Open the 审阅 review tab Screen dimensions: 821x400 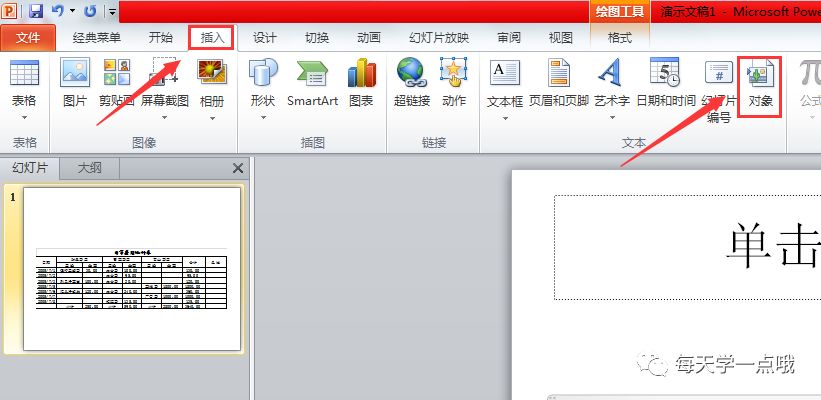point(508,38)
